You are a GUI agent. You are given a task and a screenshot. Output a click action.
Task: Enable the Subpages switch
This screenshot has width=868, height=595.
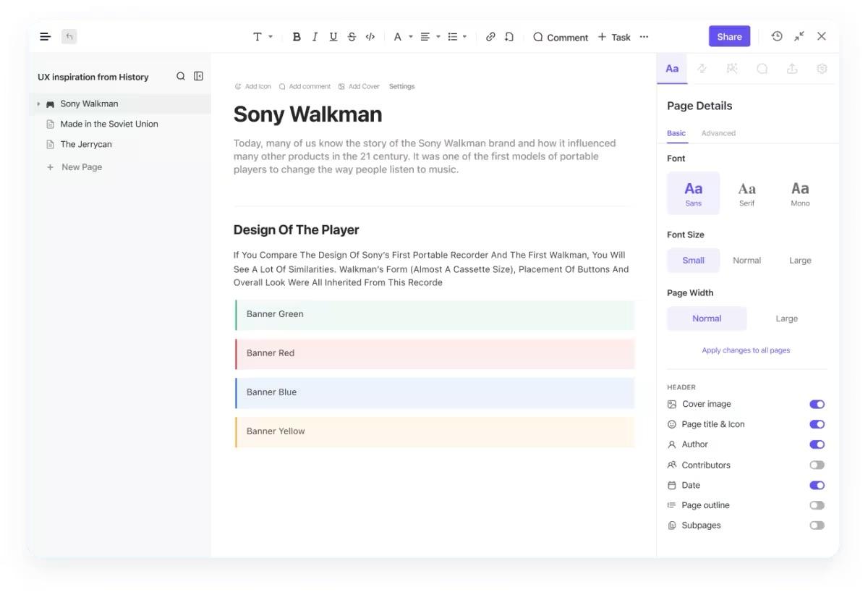click(x=817, y=526)
